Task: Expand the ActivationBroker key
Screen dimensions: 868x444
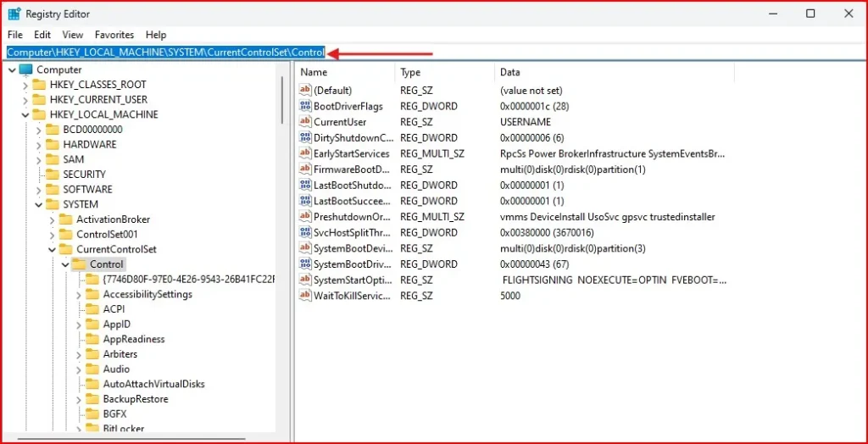Action: click(52, 219)
